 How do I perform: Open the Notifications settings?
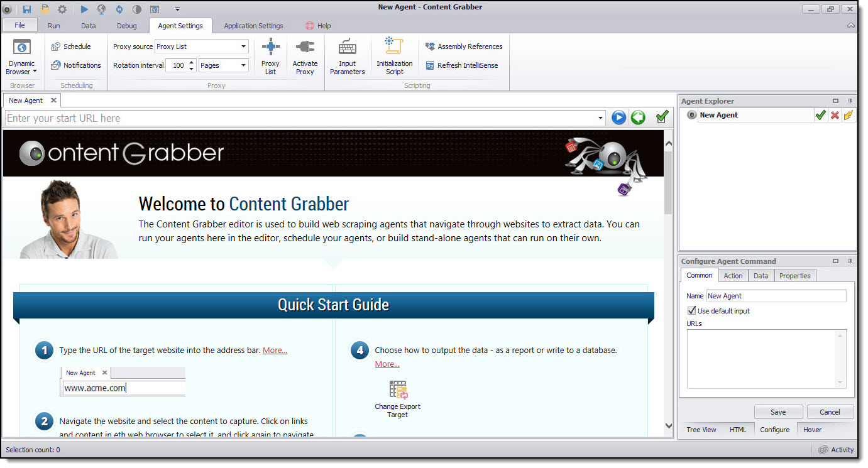[76, 65]
